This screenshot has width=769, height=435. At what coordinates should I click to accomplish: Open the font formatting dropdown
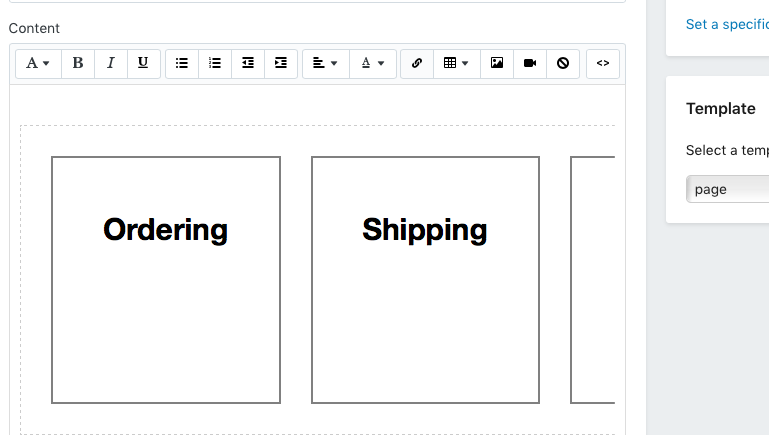[38, 63]
